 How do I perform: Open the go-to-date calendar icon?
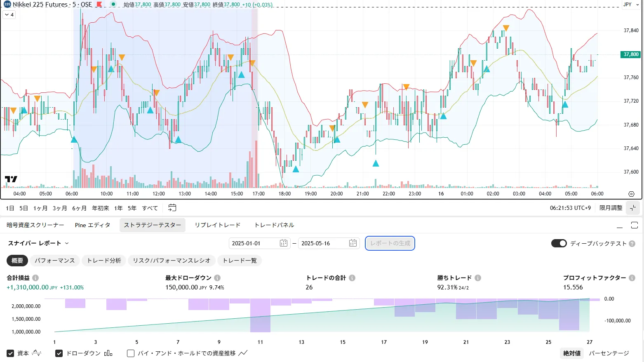172,208
